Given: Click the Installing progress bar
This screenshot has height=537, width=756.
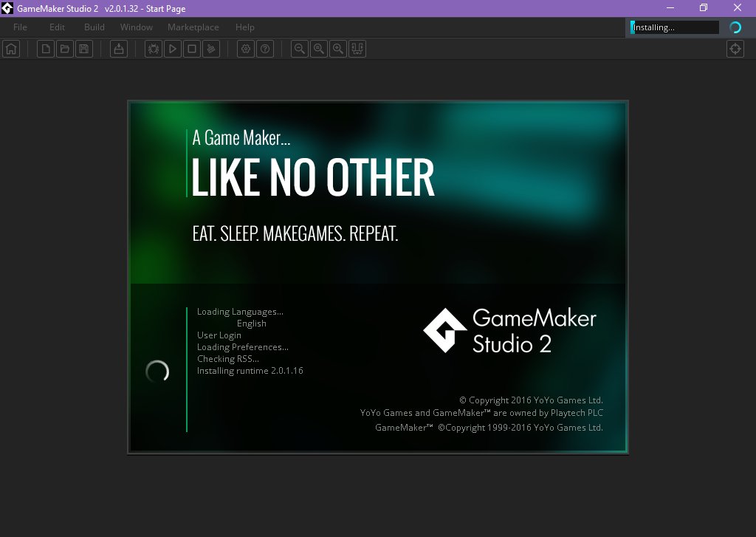Looking at the screenshot, I should pos(675,27).
